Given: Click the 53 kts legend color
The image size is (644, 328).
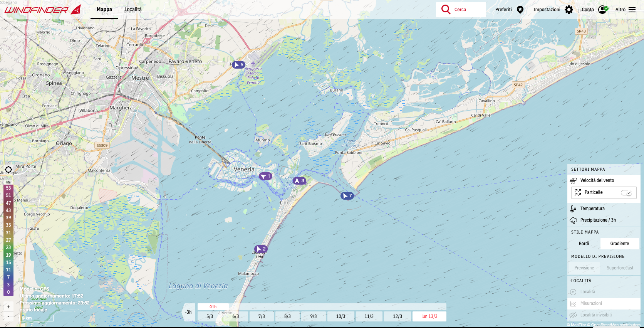Looking at the screenshot, I should click(8, 188).
